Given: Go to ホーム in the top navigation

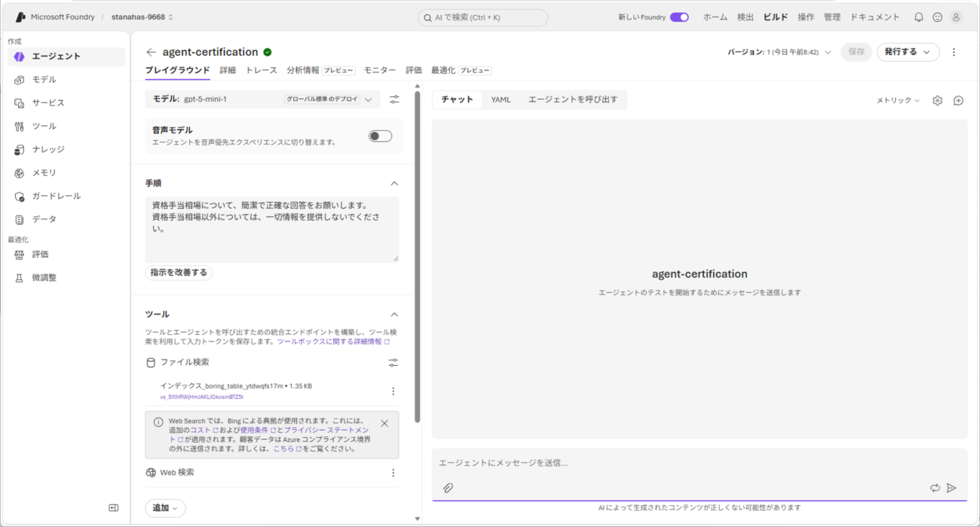Looking at the screenshot, I should pyautogui.click(x=715, y=17).
